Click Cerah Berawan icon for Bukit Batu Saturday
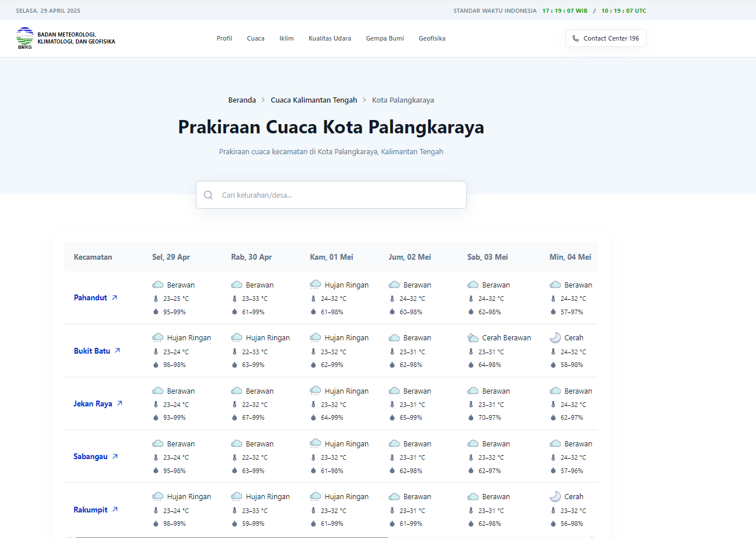 [473, 338]
